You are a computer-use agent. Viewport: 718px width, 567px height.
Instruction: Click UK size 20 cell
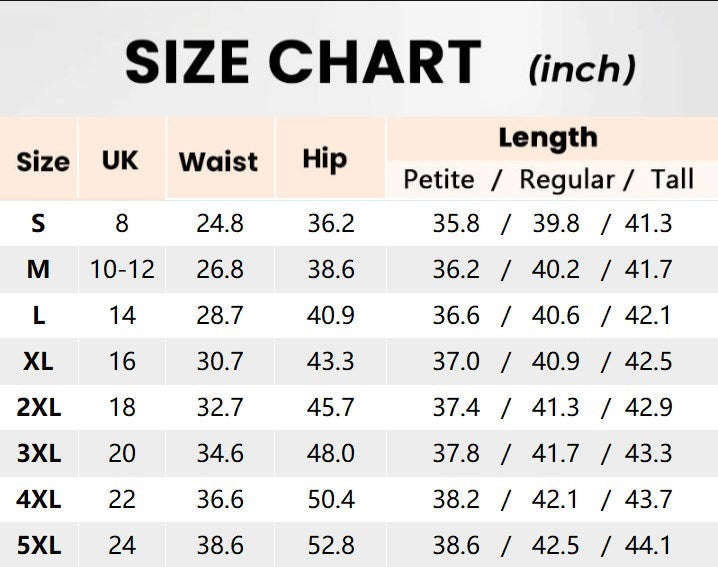click(x=122, y=454)
